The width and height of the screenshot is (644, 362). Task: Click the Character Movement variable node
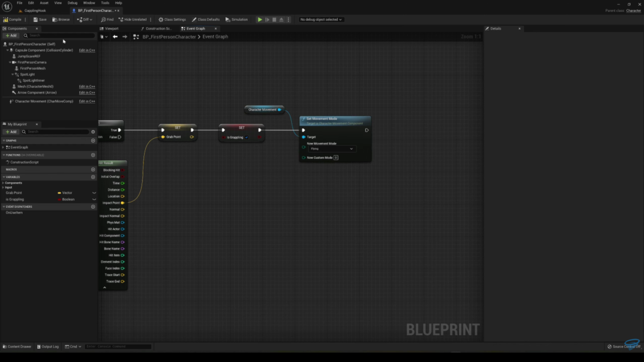[x=264, y=109]
